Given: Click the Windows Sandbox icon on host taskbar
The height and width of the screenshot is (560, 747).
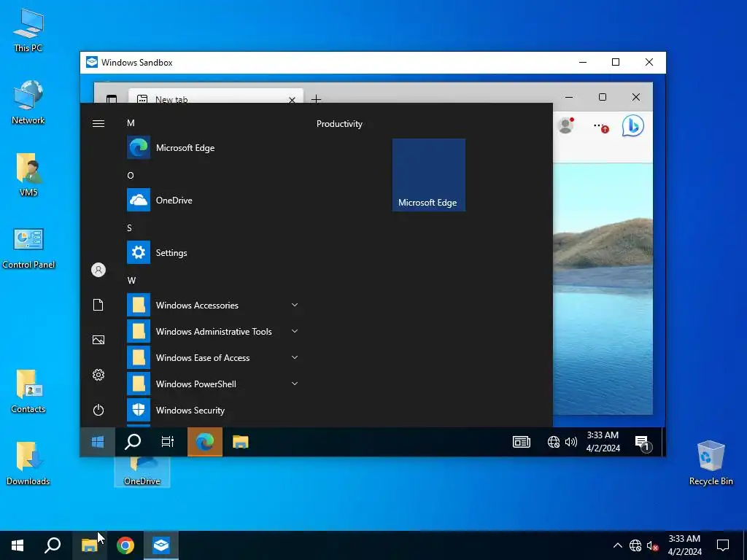Looking at the screenshot, I should (161, 545).
